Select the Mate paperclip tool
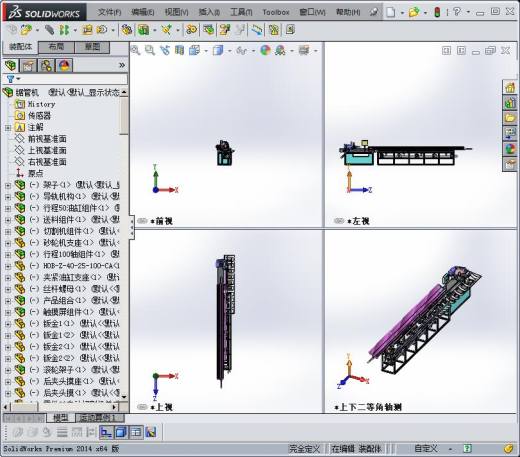Image resolution: width=520 pixels, height=457 pixels. [x=49, y=30]
